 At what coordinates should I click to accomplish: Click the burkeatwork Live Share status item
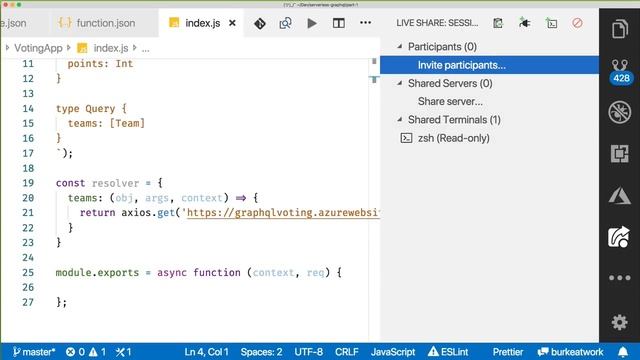point(570,352)
